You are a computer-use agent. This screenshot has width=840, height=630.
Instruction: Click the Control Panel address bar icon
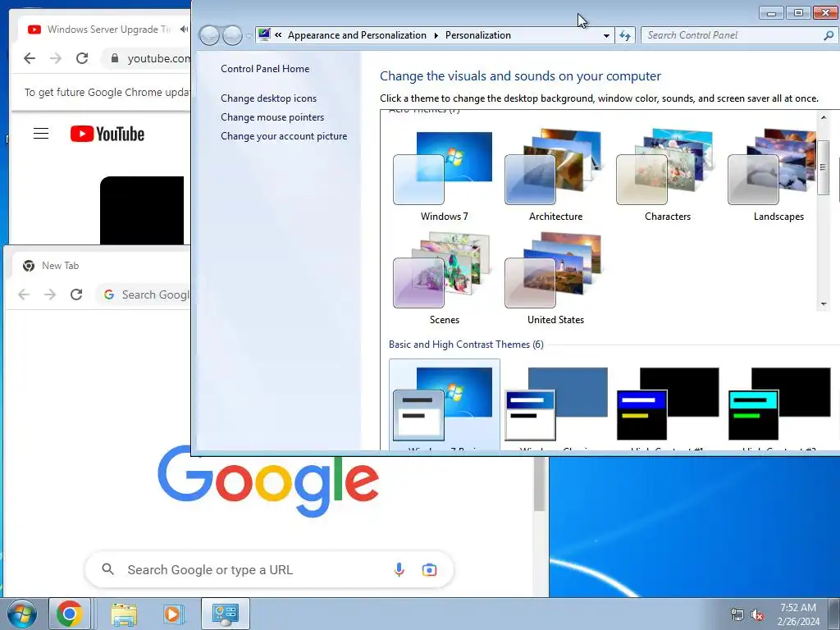click(x=263, y=35)
